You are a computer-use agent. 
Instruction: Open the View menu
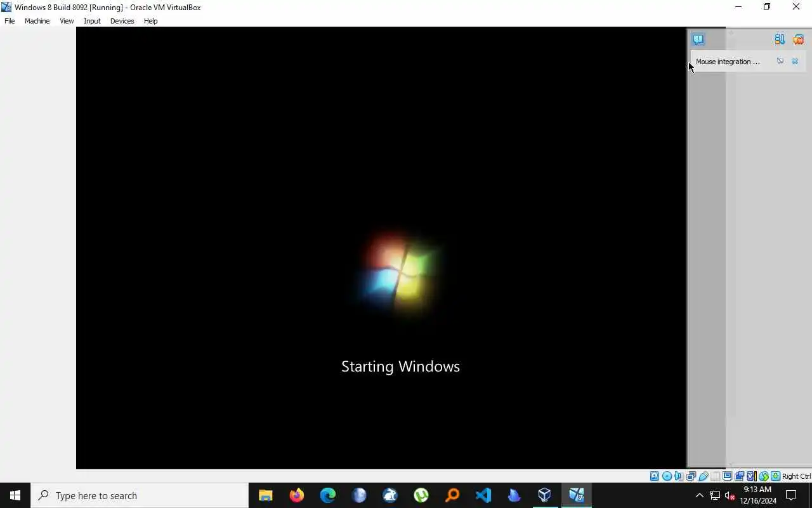(67, 21)
